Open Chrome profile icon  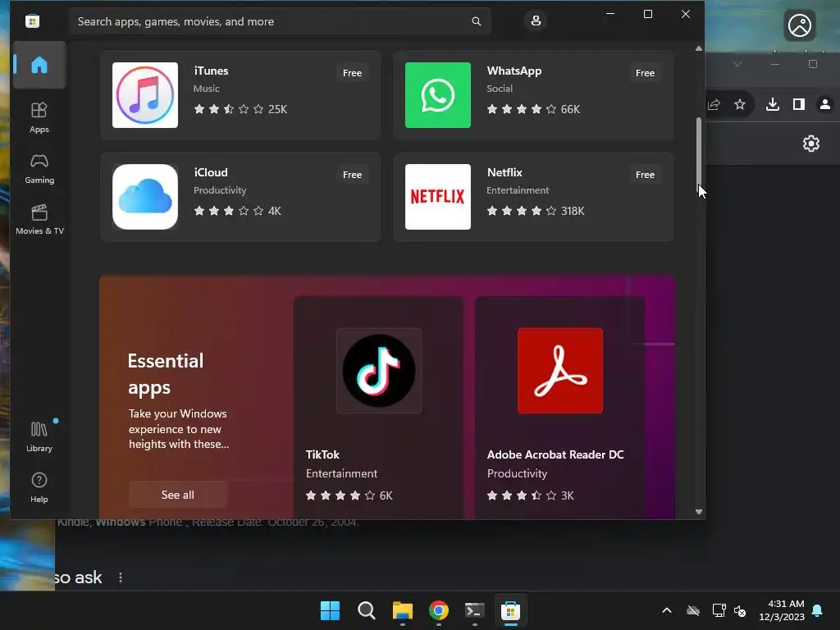[x=825, y=104]
